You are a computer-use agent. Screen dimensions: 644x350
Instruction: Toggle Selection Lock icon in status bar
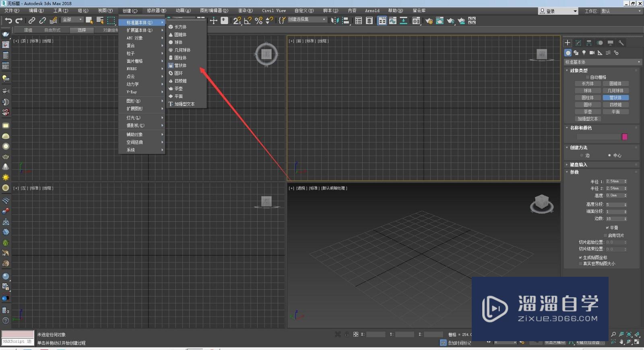click(347, 334)
